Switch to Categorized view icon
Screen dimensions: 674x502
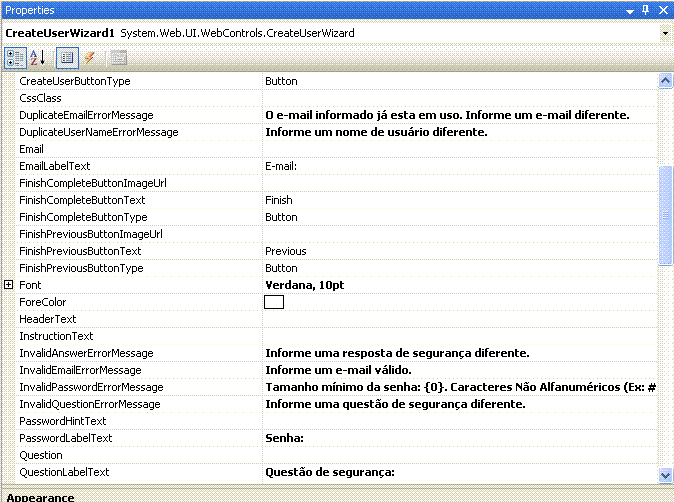pos(15,58)
